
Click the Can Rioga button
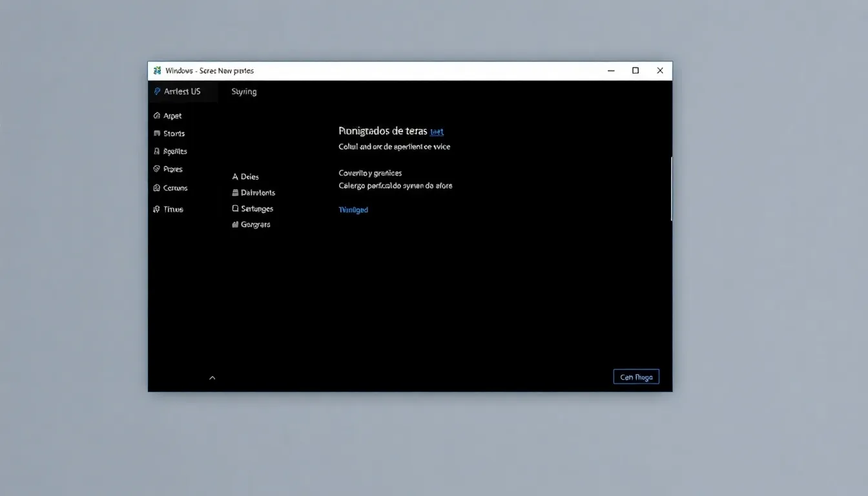[x=636, y=377]
